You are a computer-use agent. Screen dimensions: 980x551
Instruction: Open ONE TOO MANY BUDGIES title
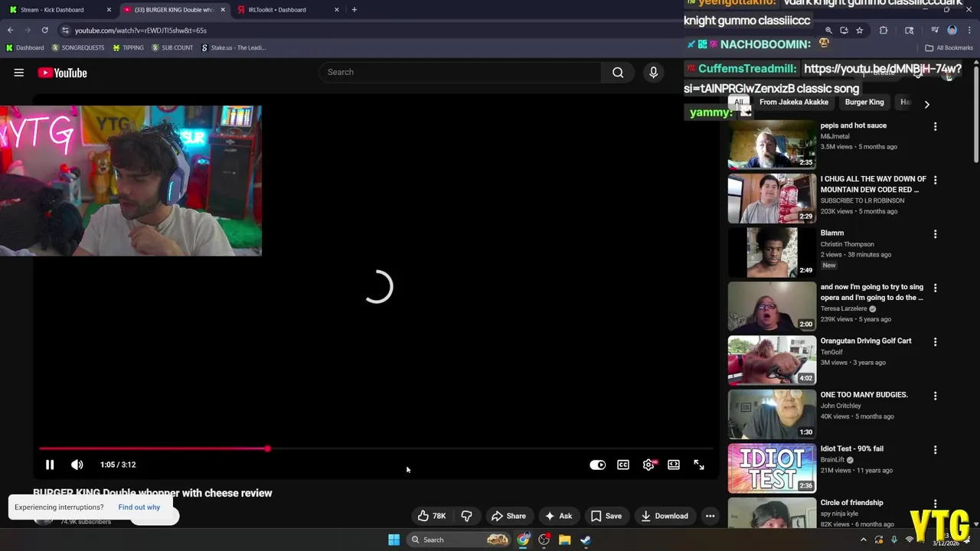(x=864, y=395)
